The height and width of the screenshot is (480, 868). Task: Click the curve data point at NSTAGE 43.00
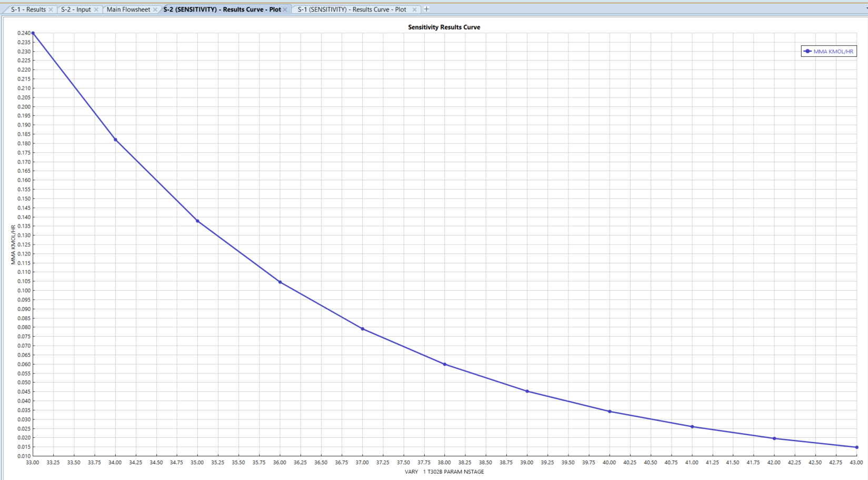click(x=857, y=447)
